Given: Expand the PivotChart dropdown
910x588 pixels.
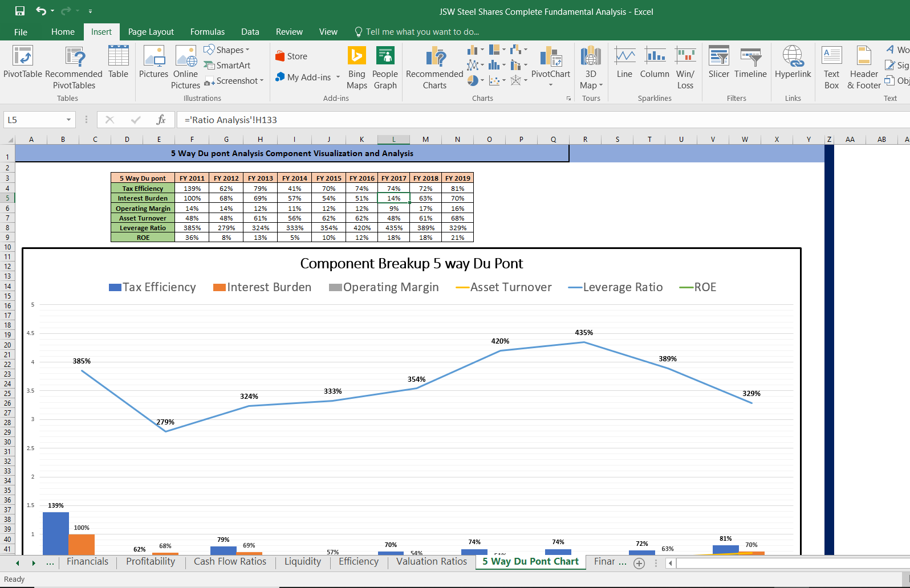Looking at the screenshot, I should click(x=551, y=85).
